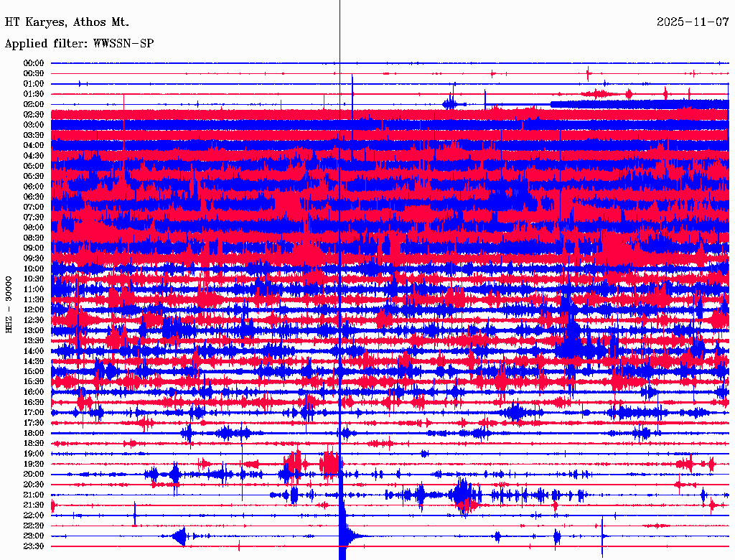Screen dimensions: 735x560
Task: Select the 11:00 time label
Action: pyautogui.click(x=34, y=289)
